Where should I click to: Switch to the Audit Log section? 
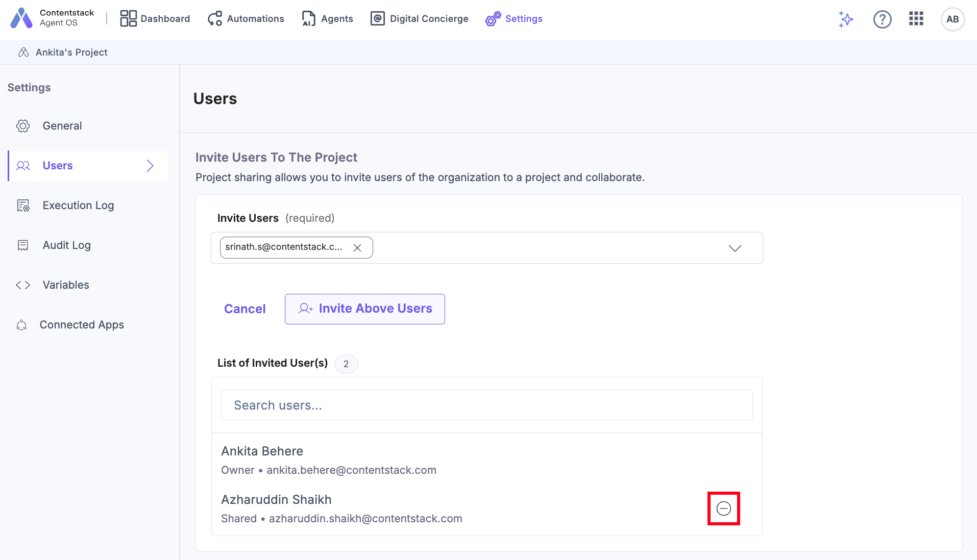tap(66, 245)
